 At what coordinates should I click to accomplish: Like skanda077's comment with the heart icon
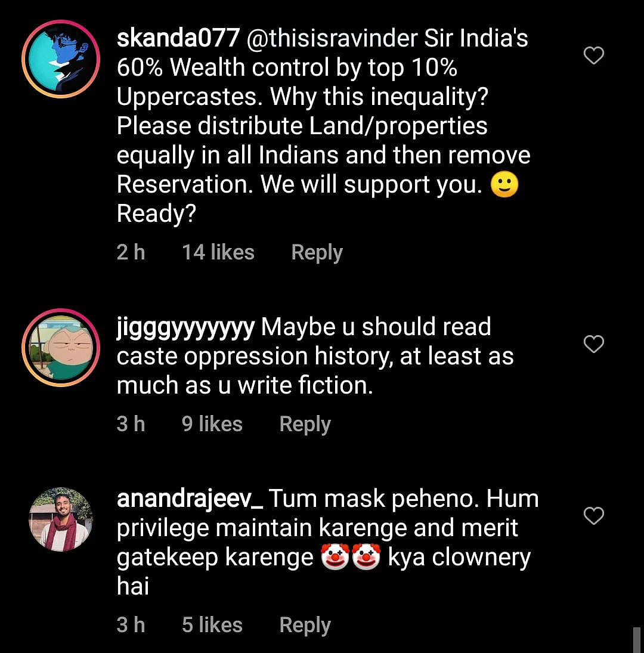click(594, 55)
